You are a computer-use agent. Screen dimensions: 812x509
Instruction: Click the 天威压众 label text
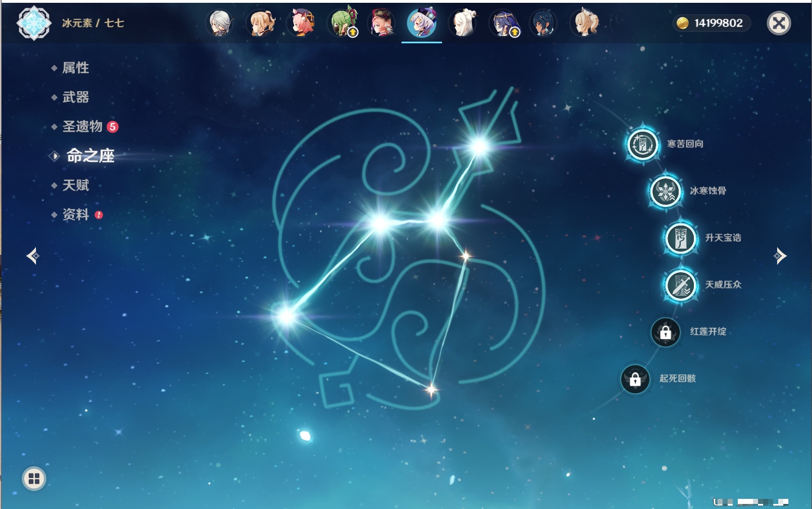pyautogui.click(x=723, y=285)
